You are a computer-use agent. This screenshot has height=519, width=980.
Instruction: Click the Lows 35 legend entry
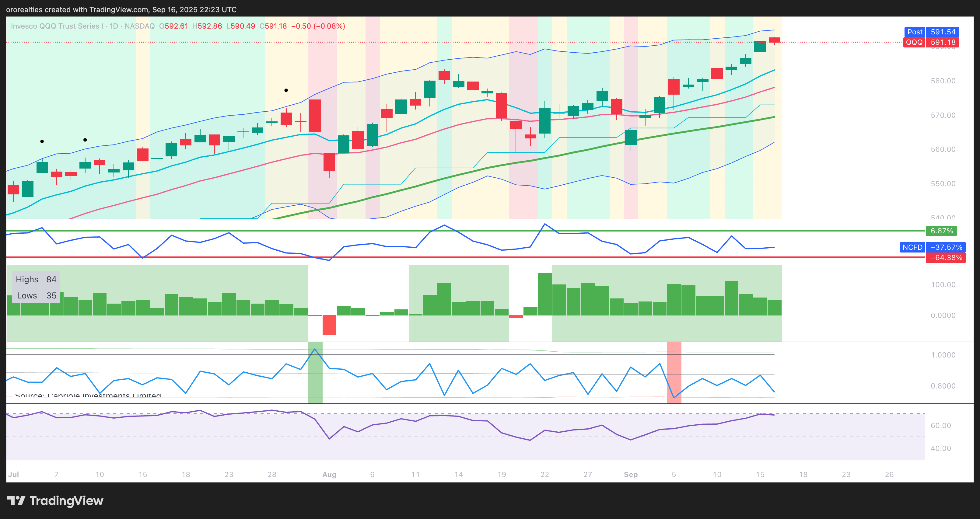(x=36, y=295)
